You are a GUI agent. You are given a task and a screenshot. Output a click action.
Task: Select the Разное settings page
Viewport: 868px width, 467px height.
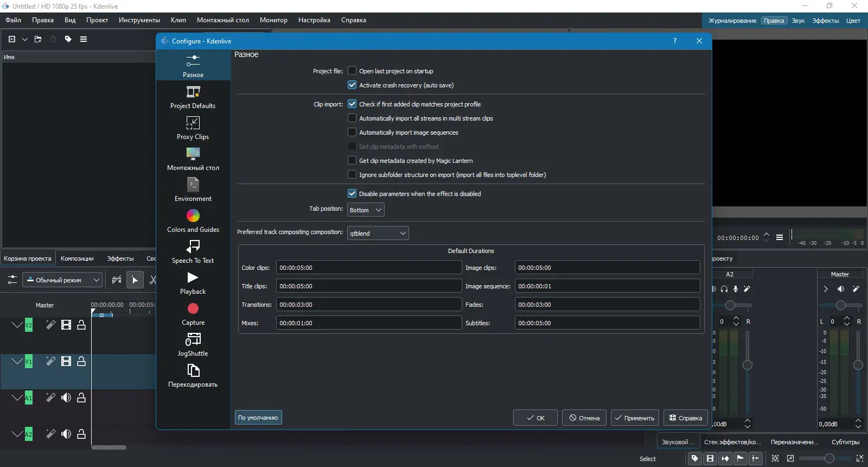[x=193, y=66]
